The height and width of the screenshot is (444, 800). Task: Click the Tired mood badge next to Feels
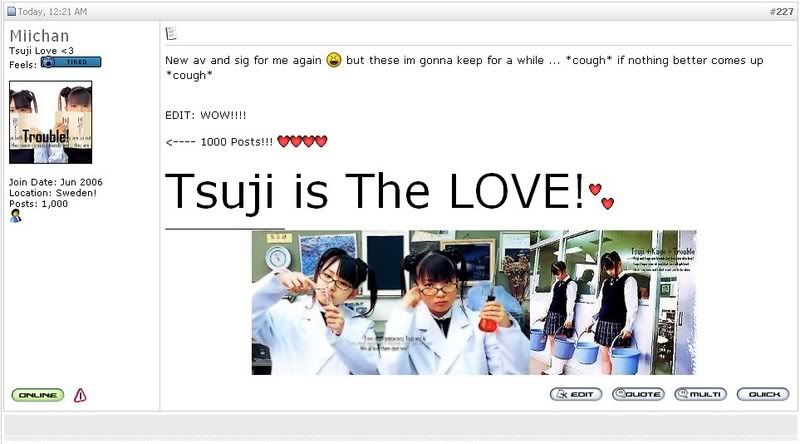(71, 62)
